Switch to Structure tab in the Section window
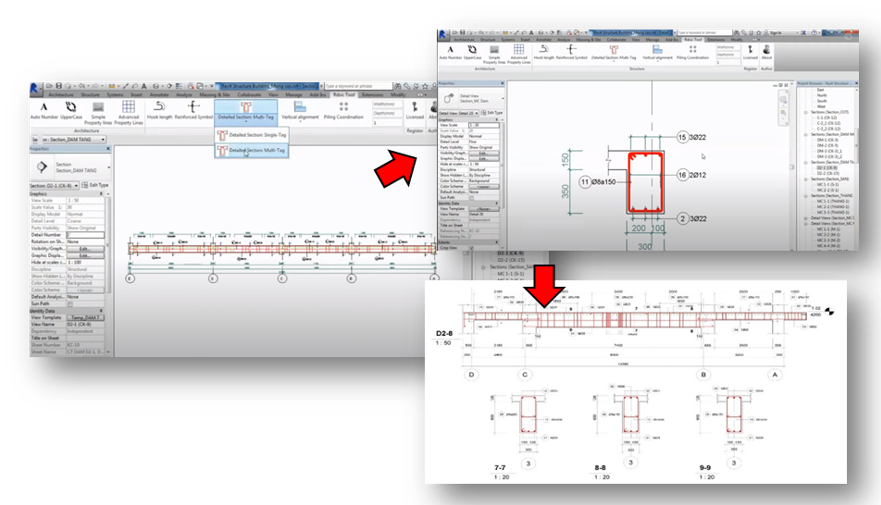Screen dimensions: 881x505 click(90, 95)
